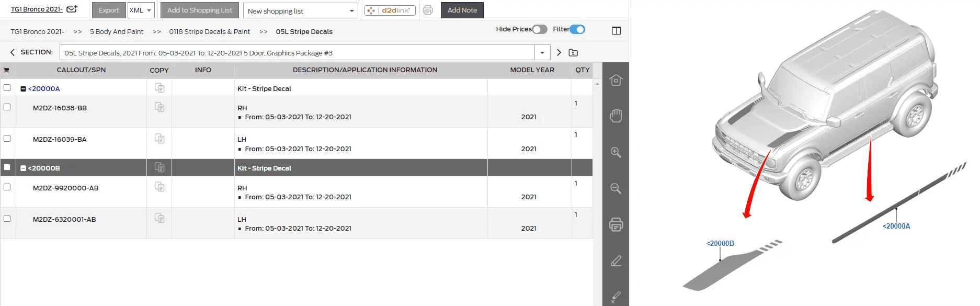The height and width of the screenshot is (306, 980).
Task: Collapse the <20000B group
Action: click(23, 168)
